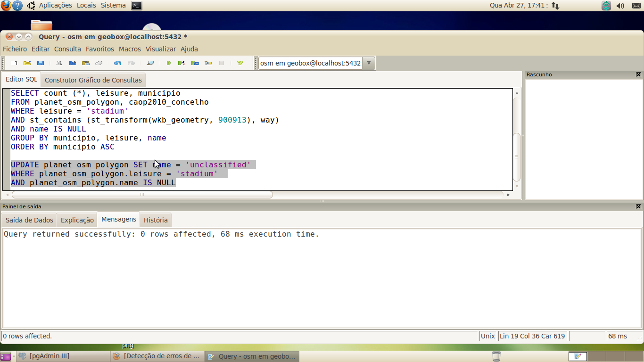Image resolution: width=644 pixels, height=362 pixels.
Task: Run Execute pgScript toolbar icon
Action: [182, 63]
